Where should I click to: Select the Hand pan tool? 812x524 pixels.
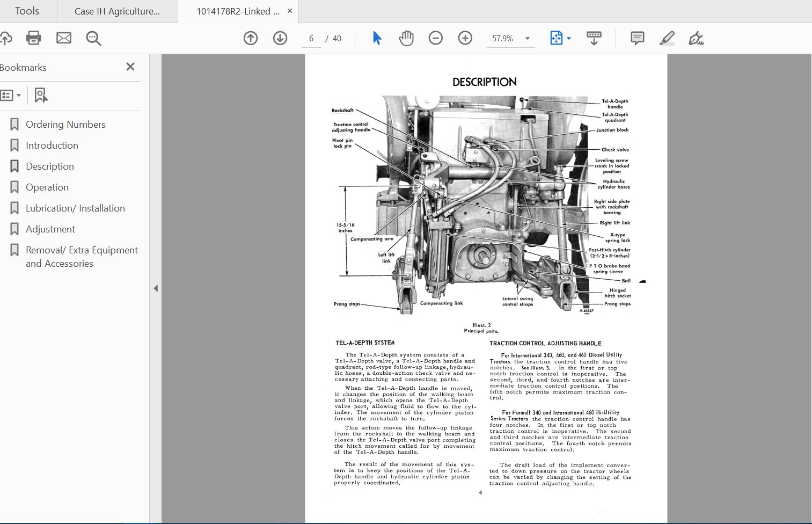[x=406, y=38]
